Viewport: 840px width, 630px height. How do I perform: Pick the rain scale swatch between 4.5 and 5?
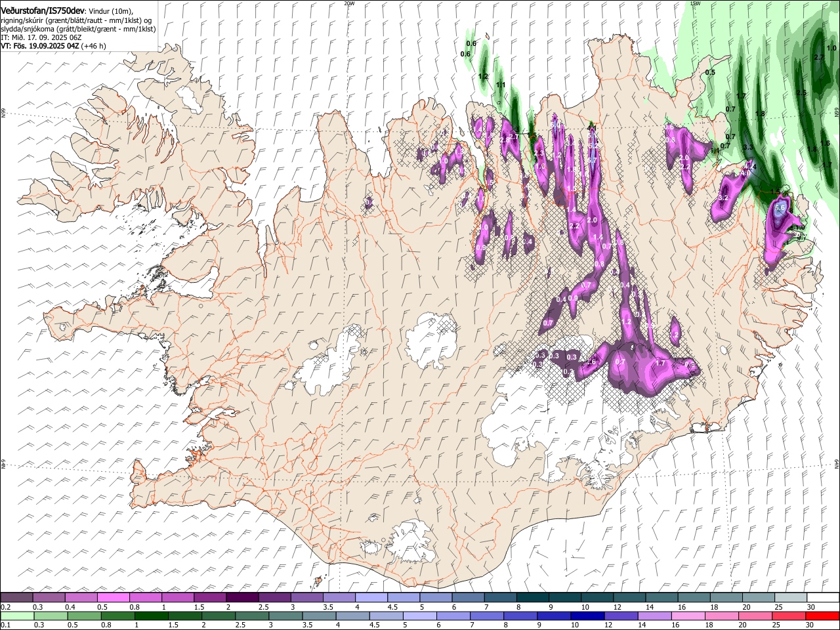point(387,616)
